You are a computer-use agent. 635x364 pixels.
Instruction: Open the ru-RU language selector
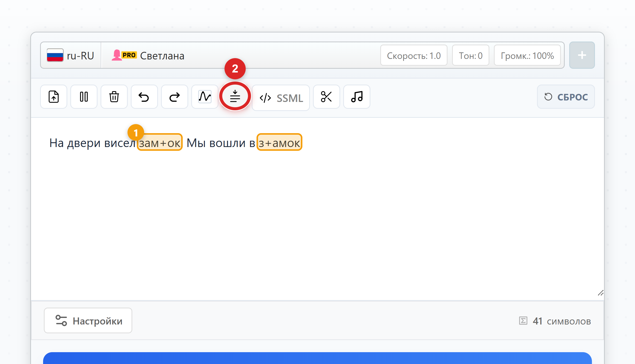click(71, 55)
